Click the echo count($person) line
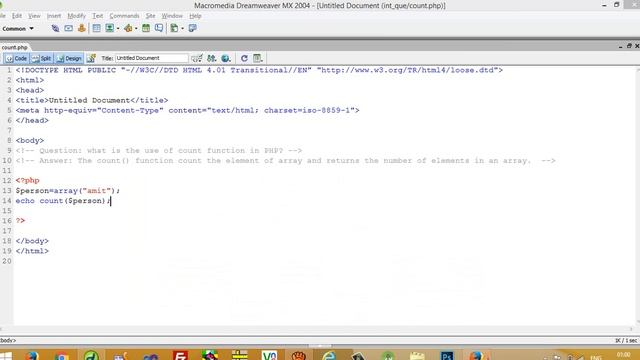This screenshot has width=640, height=360. [63, 201]
